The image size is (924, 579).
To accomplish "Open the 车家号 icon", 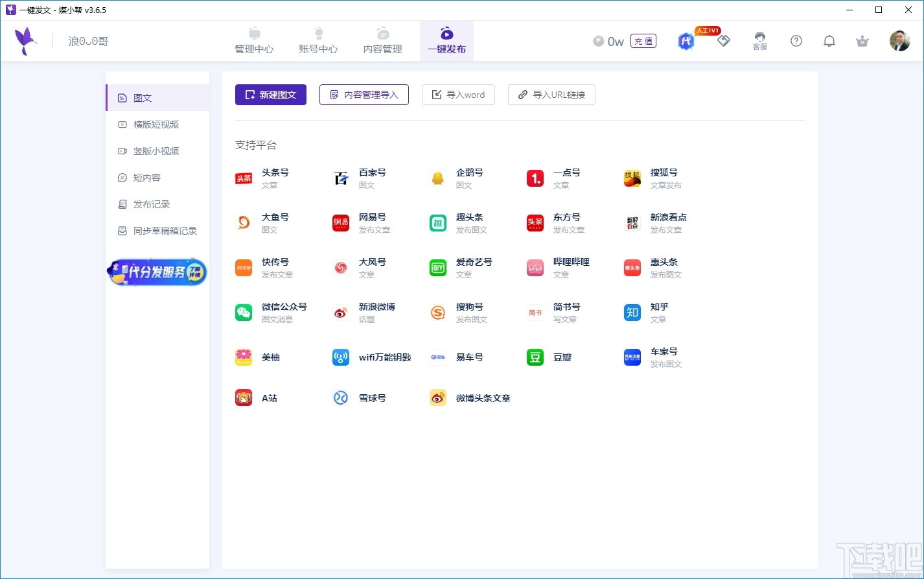I will [632, 357].
